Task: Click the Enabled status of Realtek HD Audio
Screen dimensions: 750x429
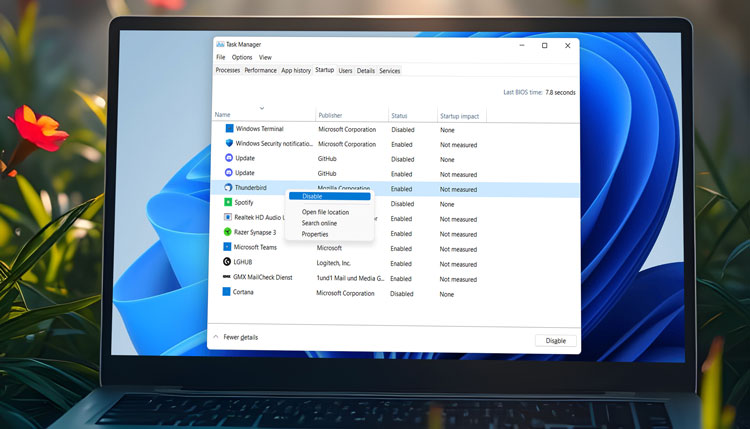Action: coord(401,219)
